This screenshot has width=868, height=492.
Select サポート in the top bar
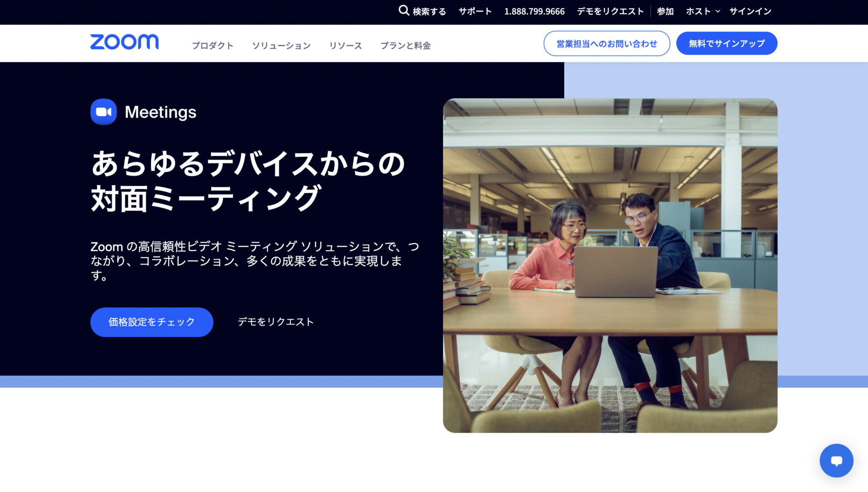(x=474, y=11)
